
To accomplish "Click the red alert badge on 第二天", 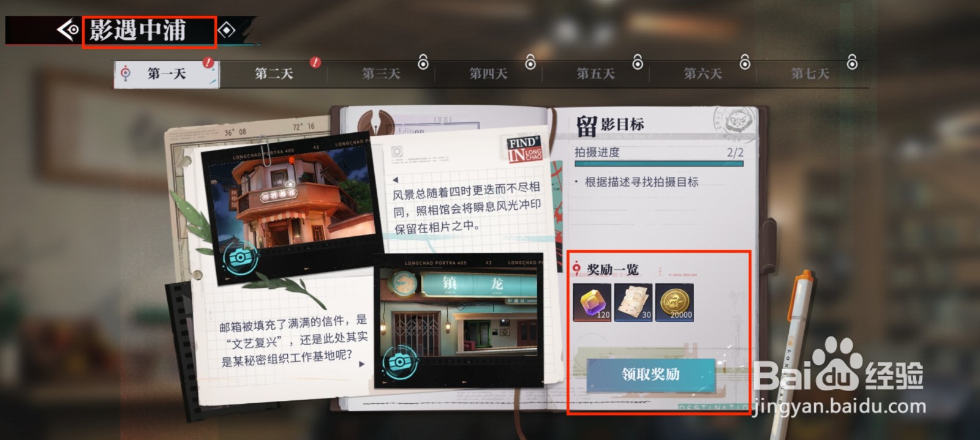I will [315, 62].
